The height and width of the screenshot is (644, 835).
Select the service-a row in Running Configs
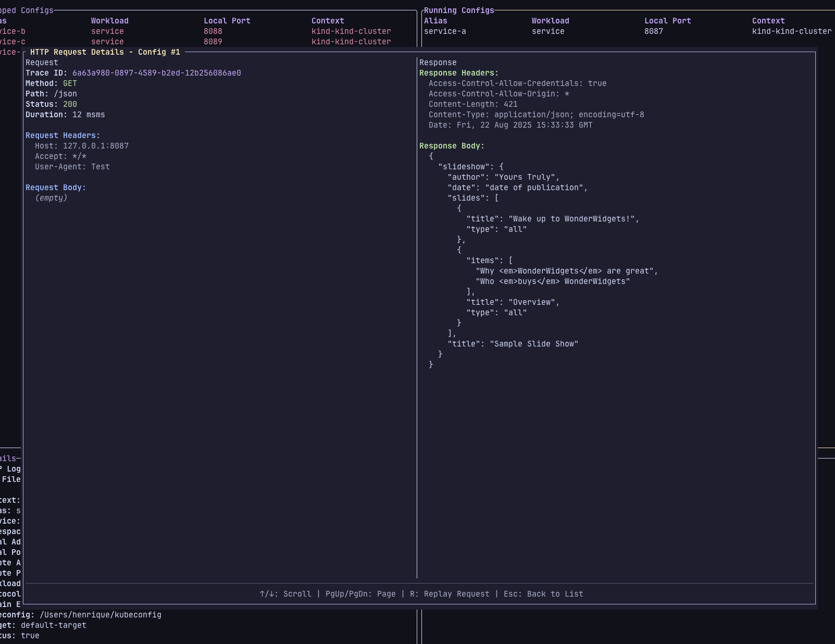(628, 31)
